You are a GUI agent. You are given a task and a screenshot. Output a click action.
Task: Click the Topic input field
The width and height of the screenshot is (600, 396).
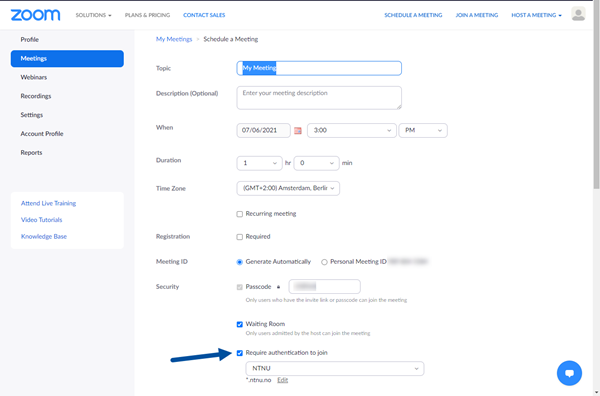319,68
